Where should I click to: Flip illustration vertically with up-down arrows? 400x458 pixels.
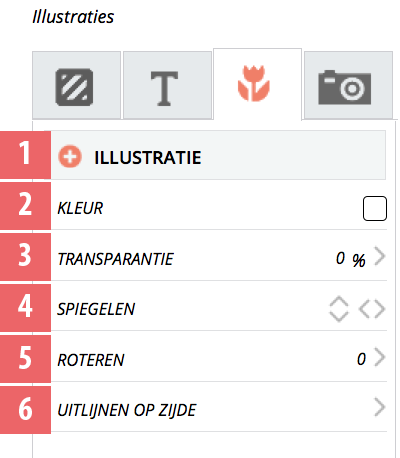(339, 309)
